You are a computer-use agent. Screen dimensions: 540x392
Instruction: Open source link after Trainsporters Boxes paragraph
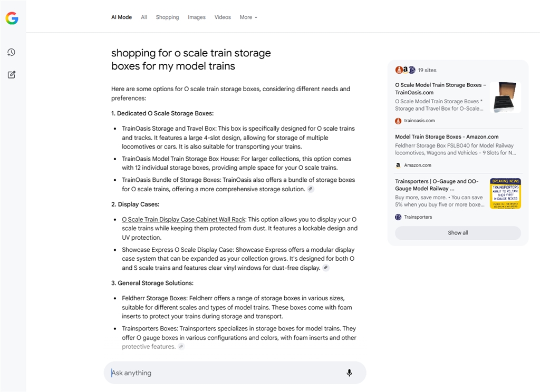(181, 347)
